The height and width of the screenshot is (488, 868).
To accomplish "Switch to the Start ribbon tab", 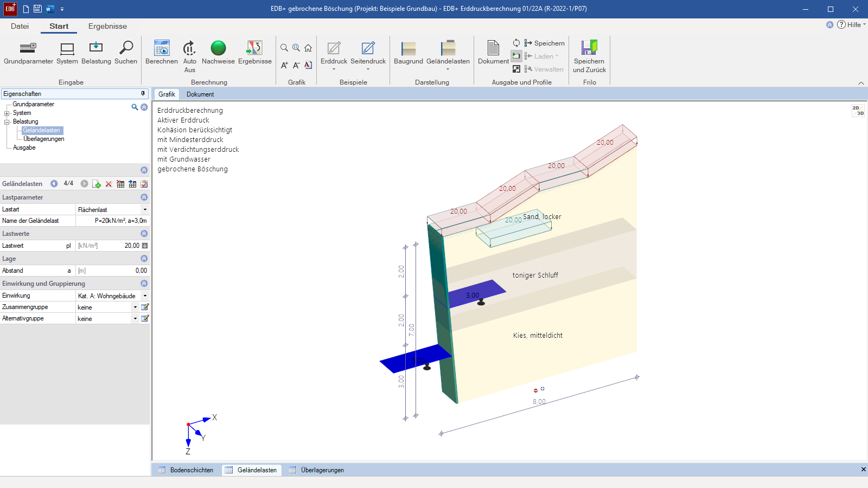I will (x=59, y=26).
